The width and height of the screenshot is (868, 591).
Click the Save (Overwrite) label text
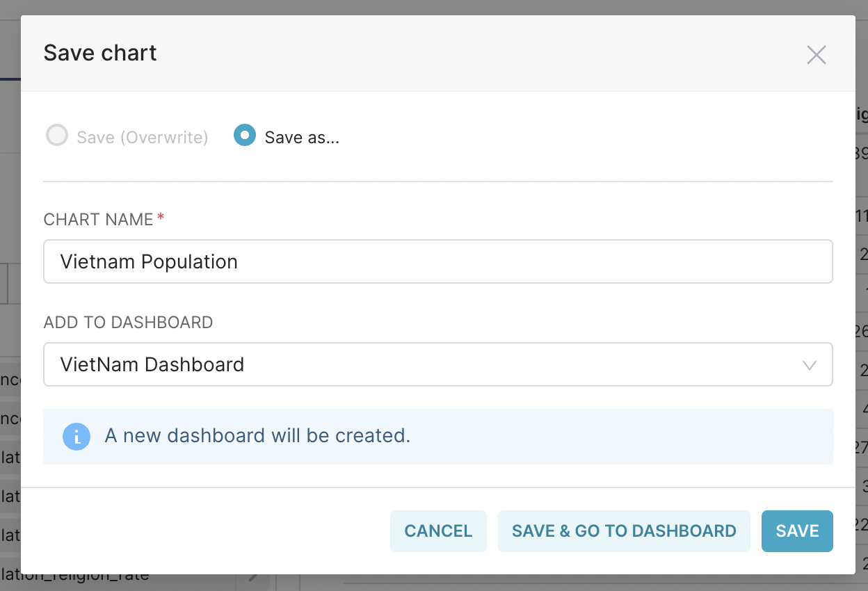143,138
